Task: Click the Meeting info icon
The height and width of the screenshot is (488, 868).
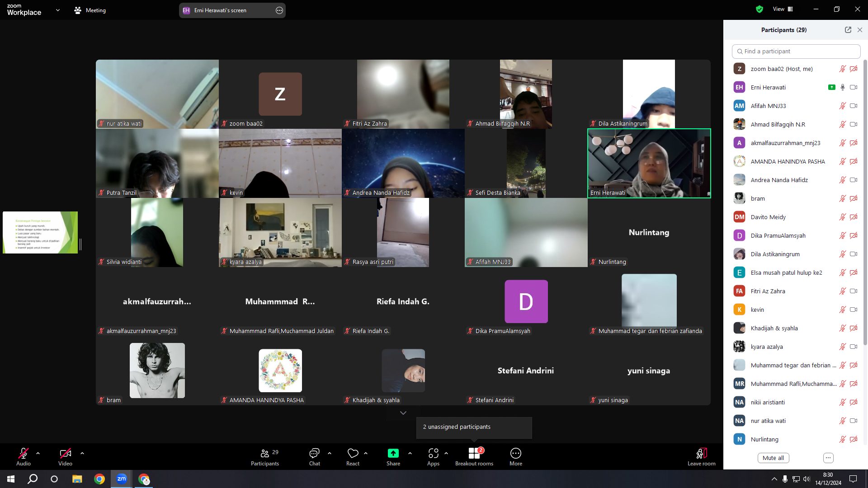Action: tap(78, 10)
